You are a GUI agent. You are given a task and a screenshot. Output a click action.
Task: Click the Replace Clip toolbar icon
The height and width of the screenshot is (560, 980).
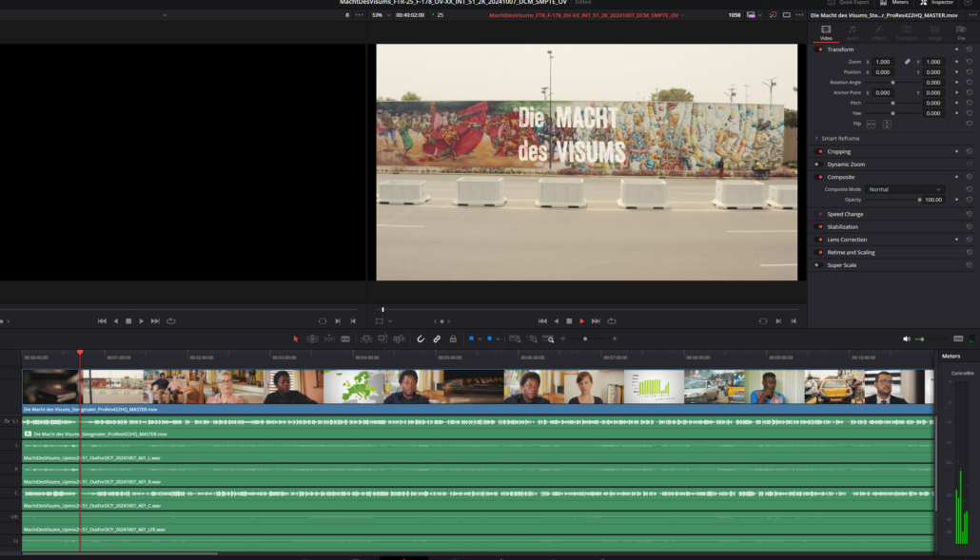point(399,339)
